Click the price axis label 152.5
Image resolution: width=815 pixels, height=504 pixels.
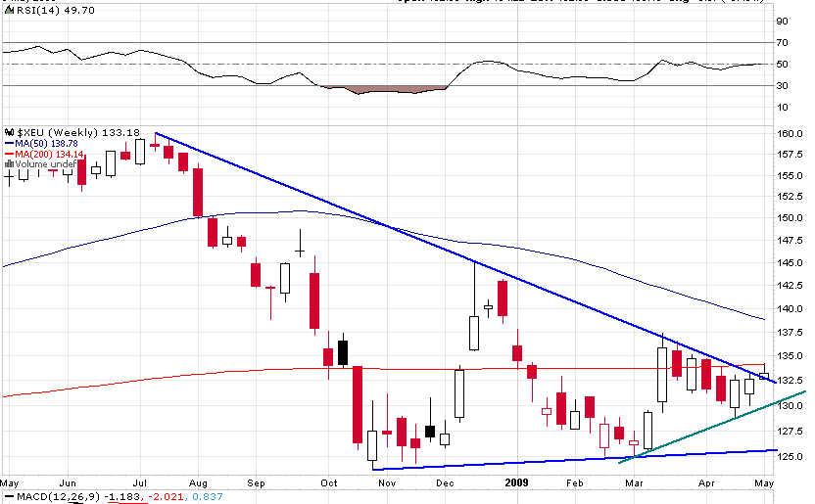pyautogui.click(x=791, y=197)
